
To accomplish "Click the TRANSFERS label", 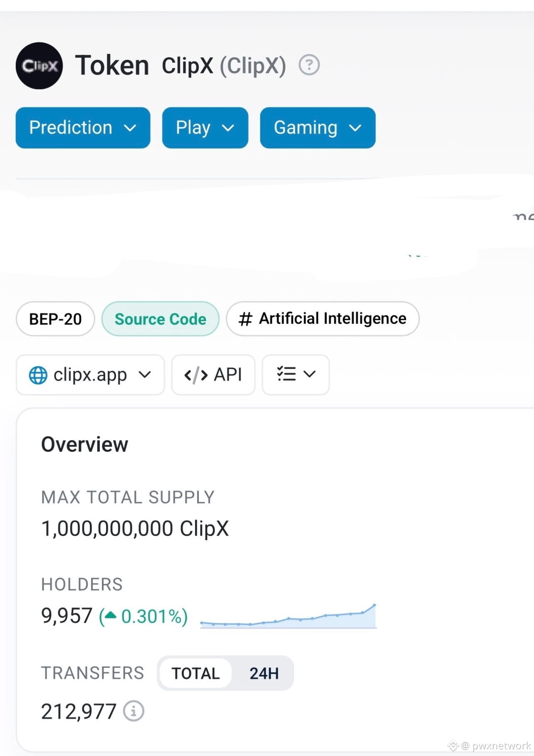I will (x=93, y=673).
